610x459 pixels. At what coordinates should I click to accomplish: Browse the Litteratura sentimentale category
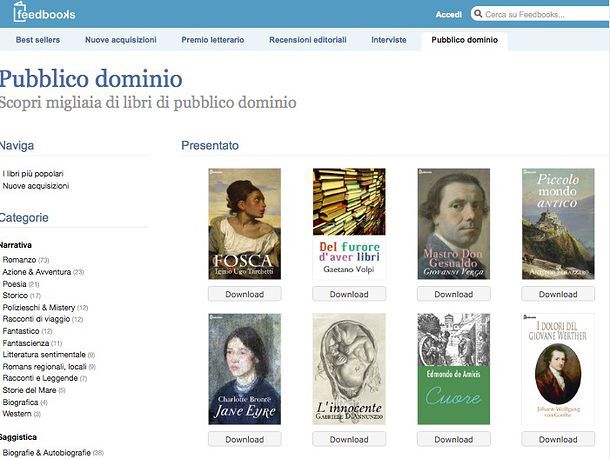[44, 354]
